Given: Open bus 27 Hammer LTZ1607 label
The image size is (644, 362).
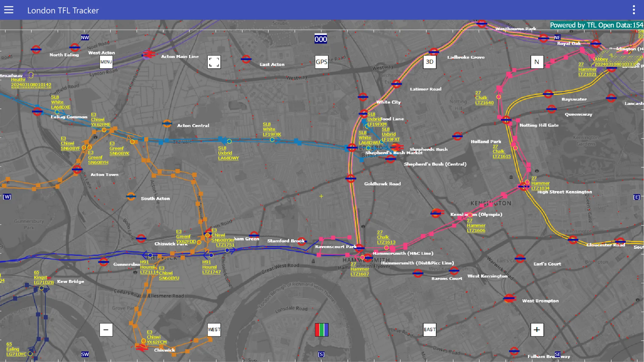Looking at the screenshot, I should tap(360, 269).
